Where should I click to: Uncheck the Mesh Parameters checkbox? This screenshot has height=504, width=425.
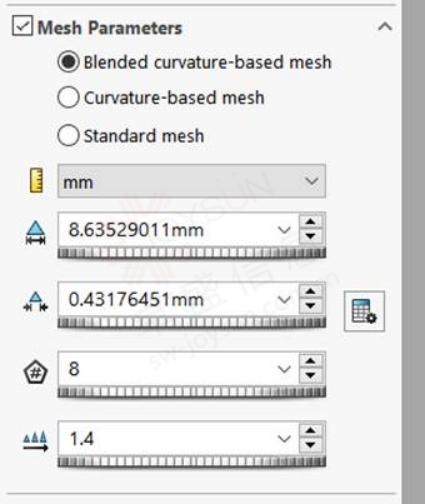[23, 26]
